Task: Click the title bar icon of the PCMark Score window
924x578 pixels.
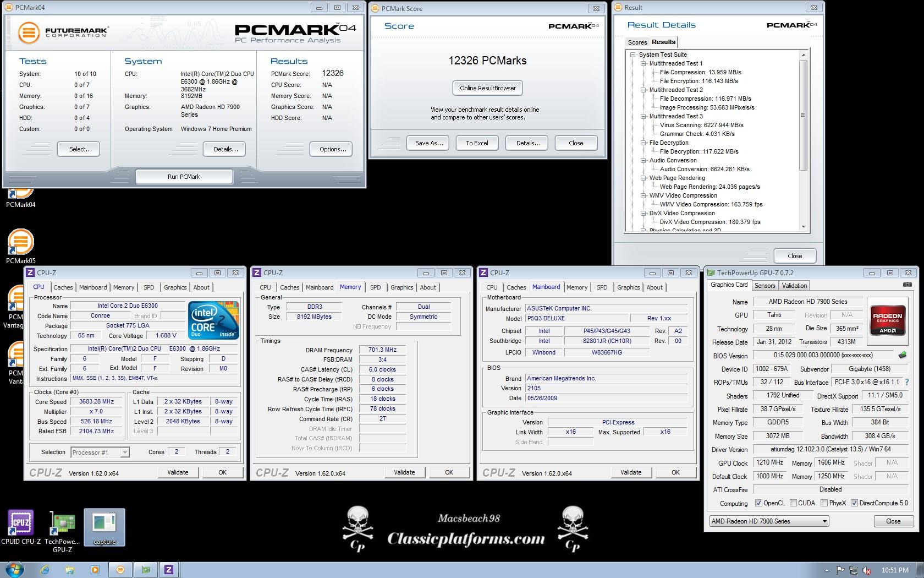Action: point(376,8)
